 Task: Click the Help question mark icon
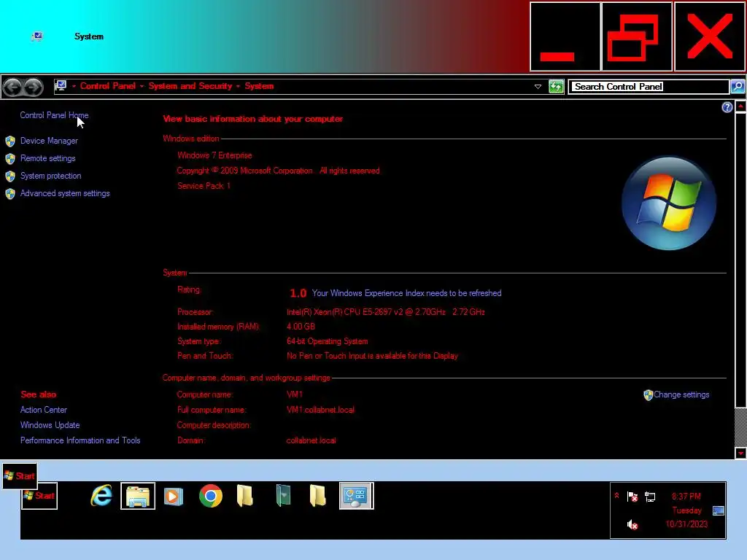pyautogui.click(x=727, y=107)
